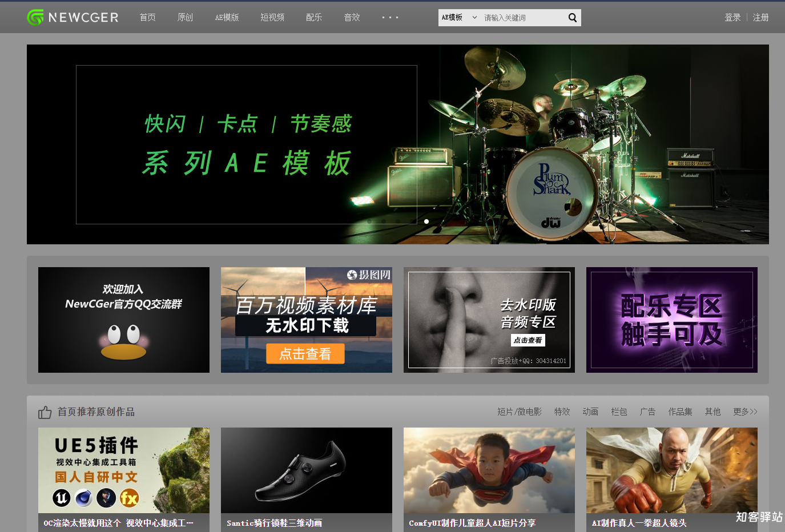This screenshot has width=785, height=532.
Task: Select the 特效 category filter
Action: 562,412
